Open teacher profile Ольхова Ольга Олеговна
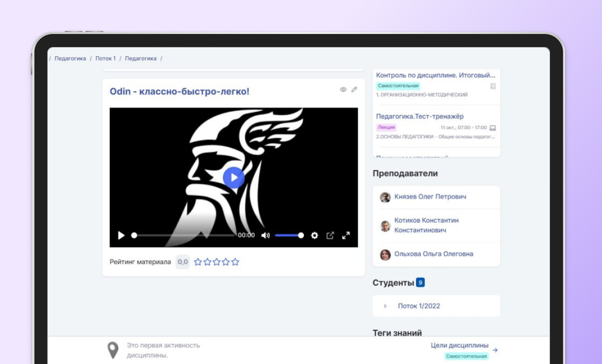The width and height of the screenshot is (602, 364). coord(434,254)
